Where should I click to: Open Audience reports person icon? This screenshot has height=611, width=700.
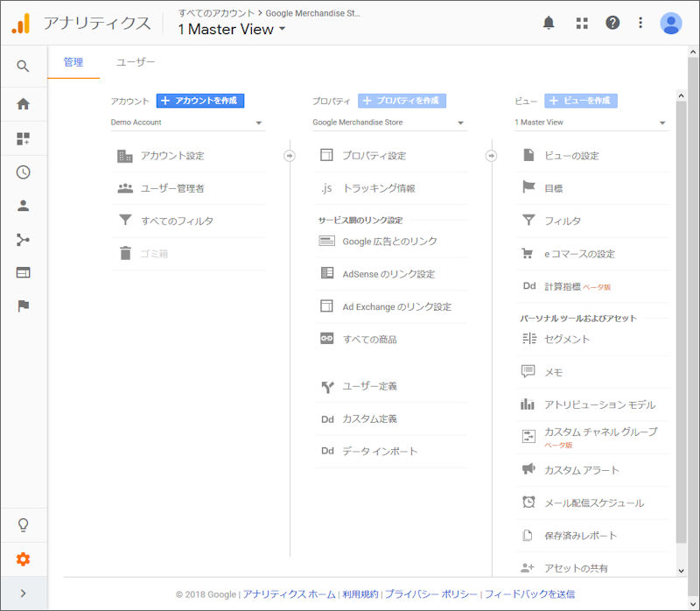[x=24, y=206]
